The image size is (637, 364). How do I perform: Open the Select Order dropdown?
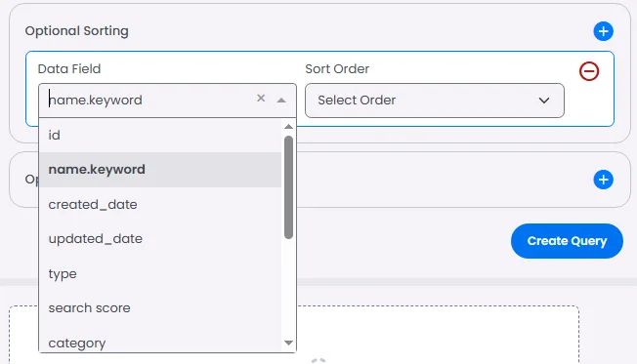pos(435,101)
